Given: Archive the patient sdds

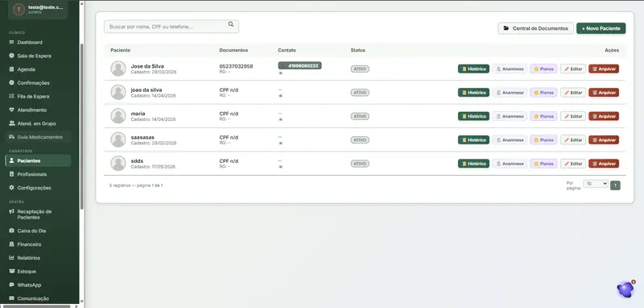Looking at the screenshot, I should coord(604,164).
